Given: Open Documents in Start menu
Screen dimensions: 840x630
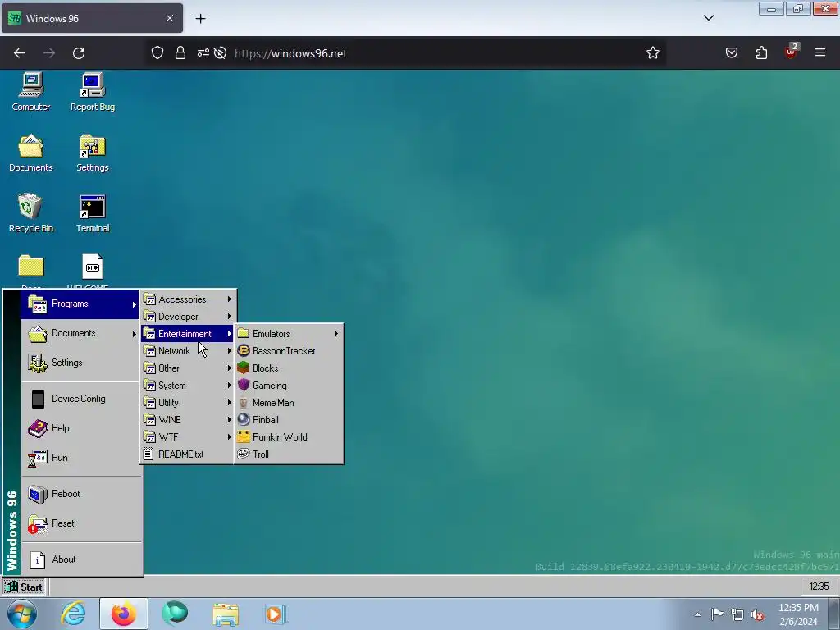Looking at the screenshot, I should 80,333.
